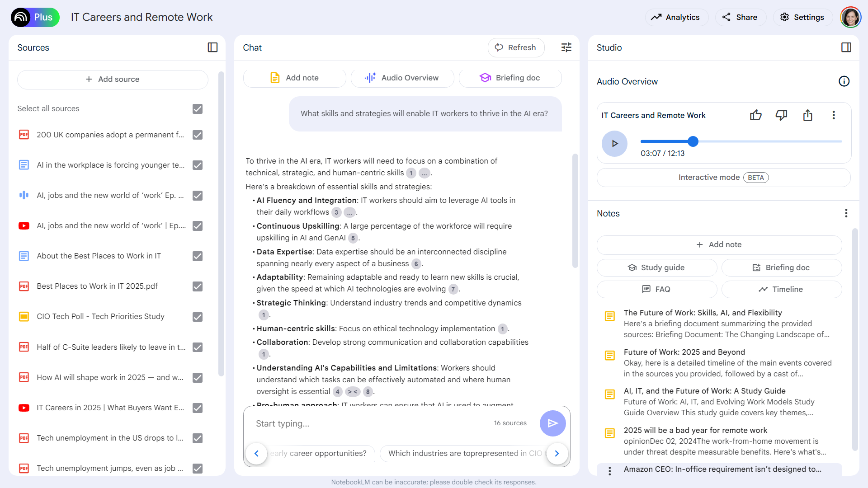Play the audio overview
The width and height of the screenshot is (868, 488).
(614, 144)
